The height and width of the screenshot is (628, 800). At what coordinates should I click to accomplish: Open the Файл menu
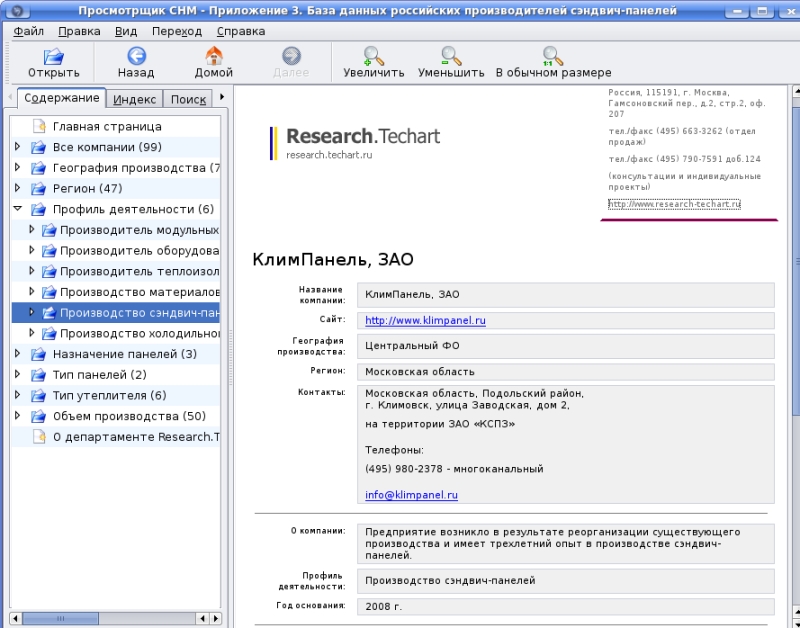[29, 32]
